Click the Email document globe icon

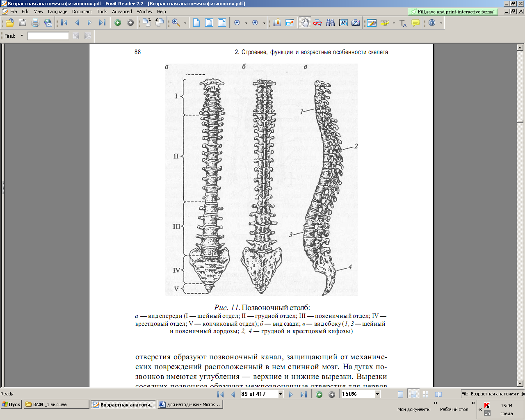(48, 23)
